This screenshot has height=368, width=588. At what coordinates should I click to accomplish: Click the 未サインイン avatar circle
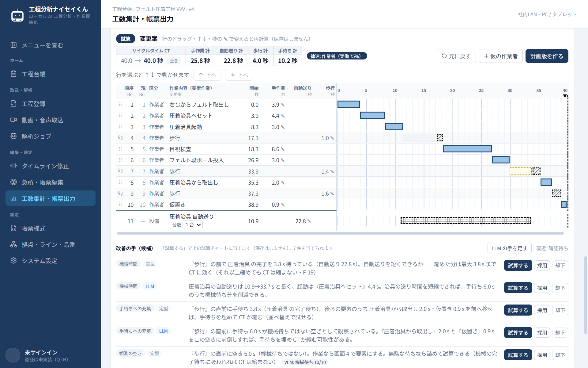pyautogui.click(x=13, y=356)
